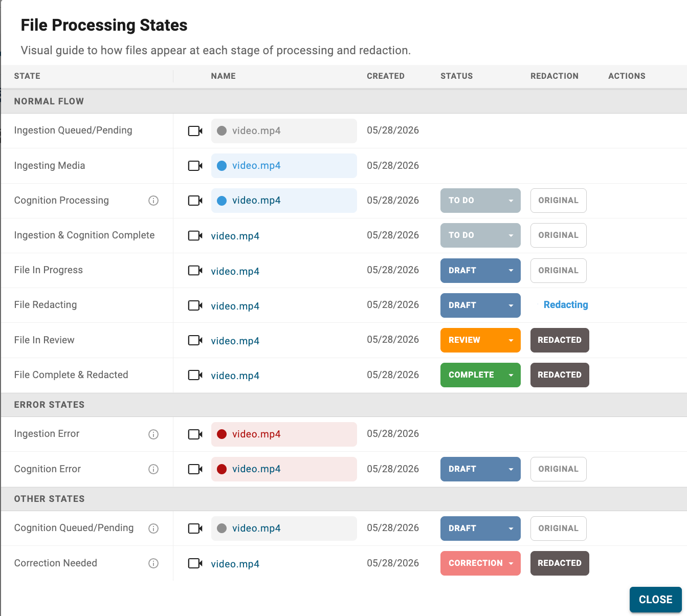Open the TO DO dropdown for Cognition Processing

click(480, 201)
